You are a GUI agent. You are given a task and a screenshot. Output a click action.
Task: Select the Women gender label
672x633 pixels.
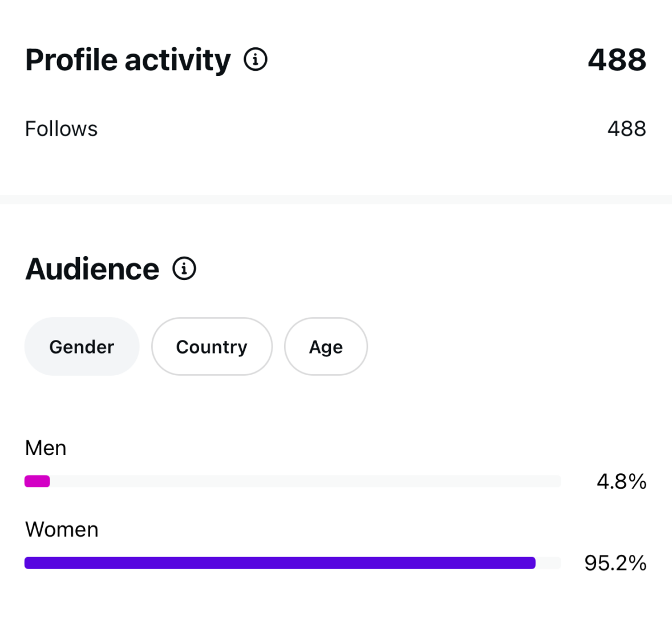point(62,530)
